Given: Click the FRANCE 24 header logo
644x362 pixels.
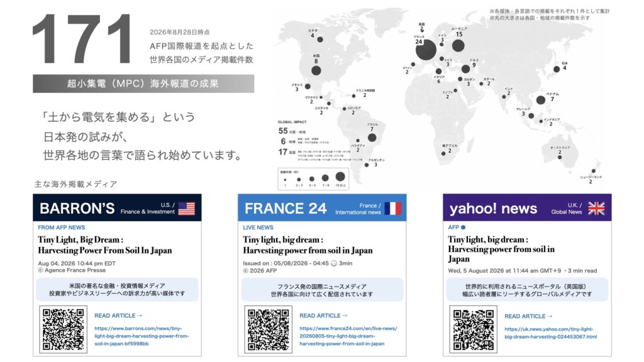Looking at the screenshot, I should click(286, 209).
